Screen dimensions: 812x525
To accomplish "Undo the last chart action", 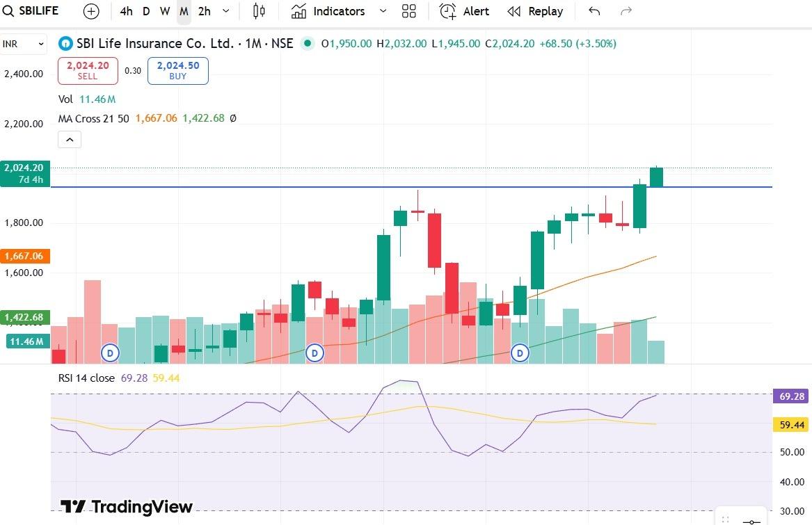I will coord(594,11).
